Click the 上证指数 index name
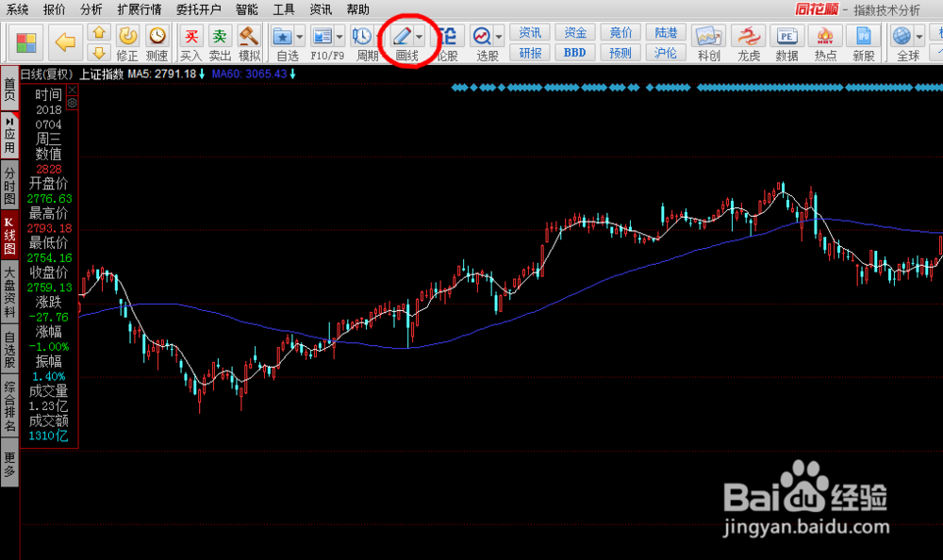 (102, 74)
